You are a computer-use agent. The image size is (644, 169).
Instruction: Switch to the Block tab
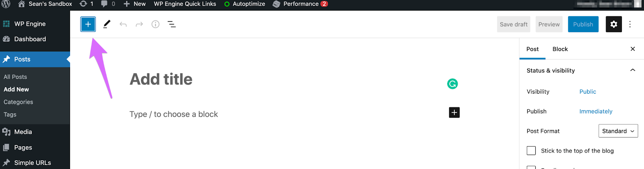tap(560, 49)
